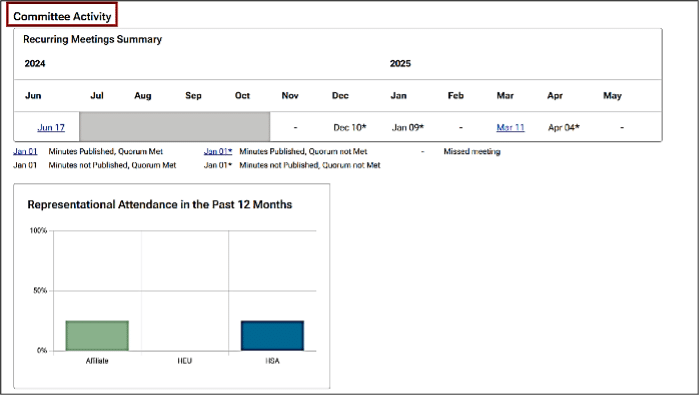Click the 'Minutes Published, Quorum not Met' legend text
This screenshot has height=396, width=700.
click(303, 151)
